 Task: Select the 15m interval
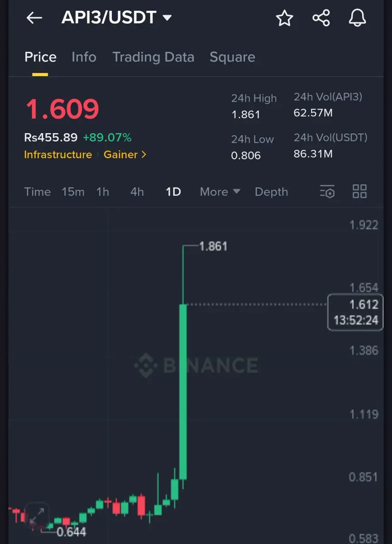[x=73, y=192]
